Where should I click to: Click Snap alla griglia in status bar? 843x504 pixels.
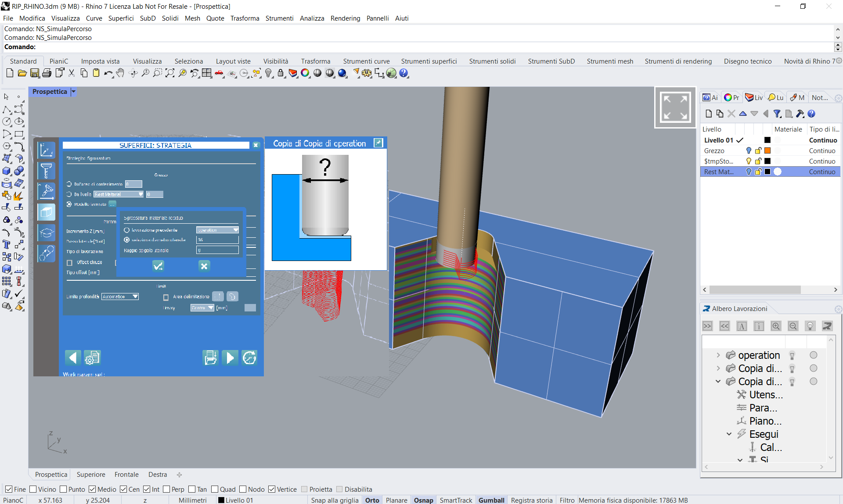click(x=335, y=500)
